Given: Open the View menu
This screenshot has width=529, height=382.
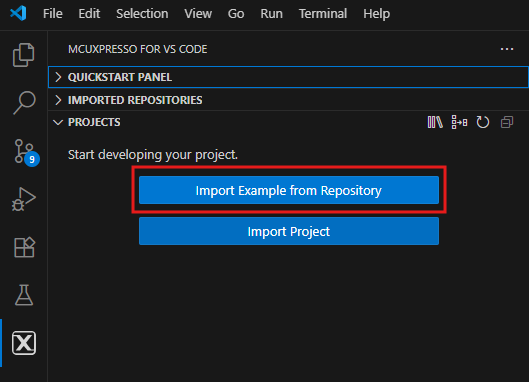Looking at the screenshot, I should pos(198,14).
